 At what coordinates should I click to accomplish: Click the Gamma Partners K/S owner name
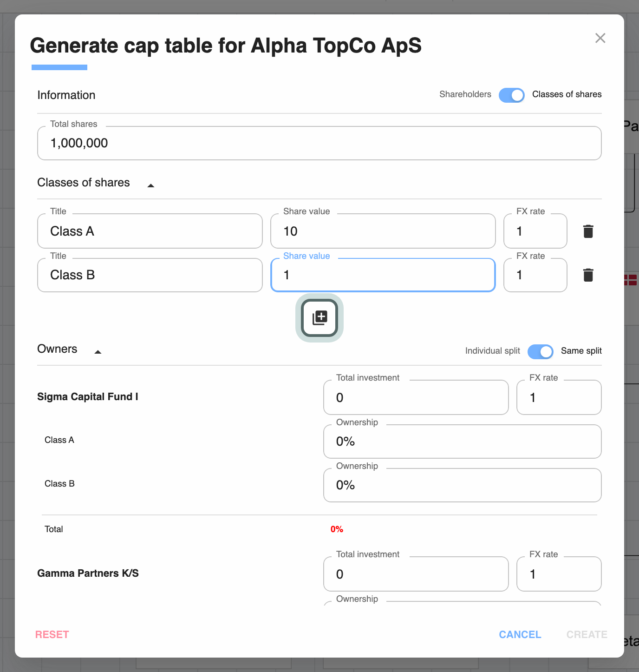tap(88, 573)
